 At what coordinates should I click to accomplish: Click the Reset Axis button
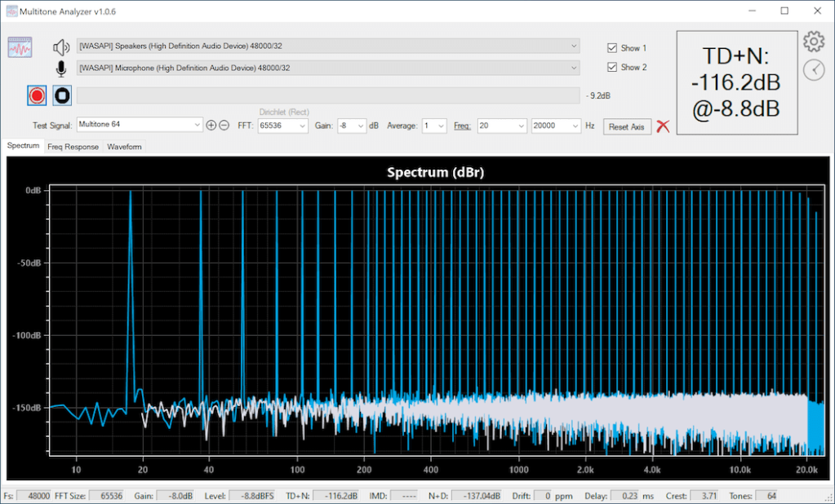[x=628, y=126]
